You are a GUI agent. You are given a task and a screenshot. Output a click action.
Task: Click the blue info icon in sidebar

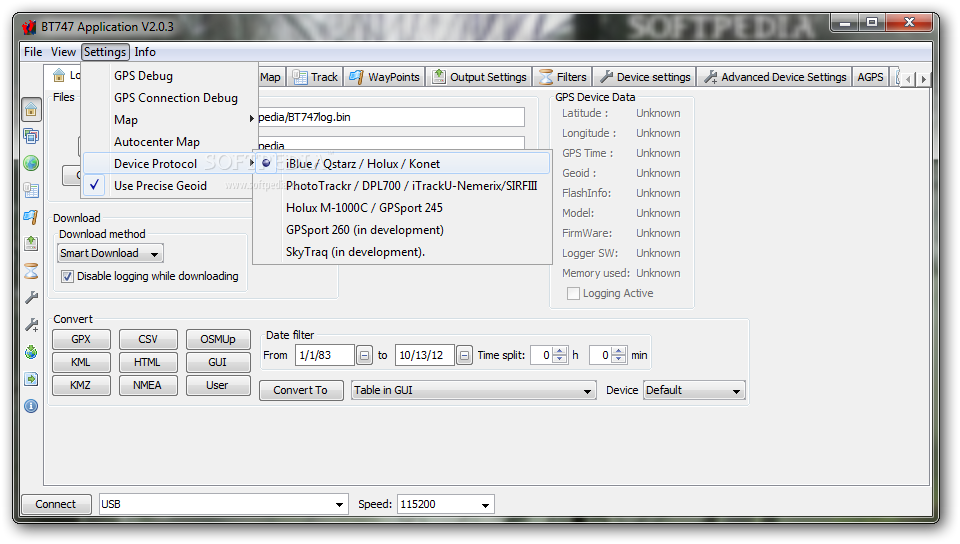tap(31, 406)
